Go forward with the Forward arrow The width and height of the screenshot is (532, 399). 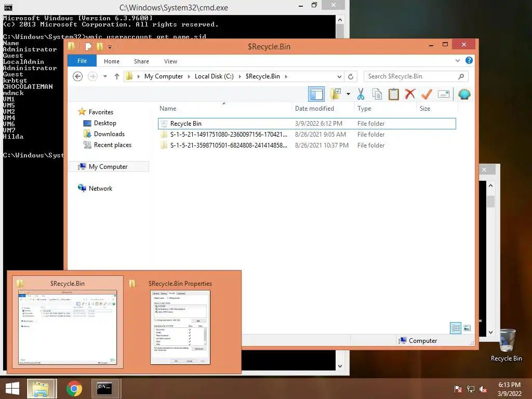[92, 76]
